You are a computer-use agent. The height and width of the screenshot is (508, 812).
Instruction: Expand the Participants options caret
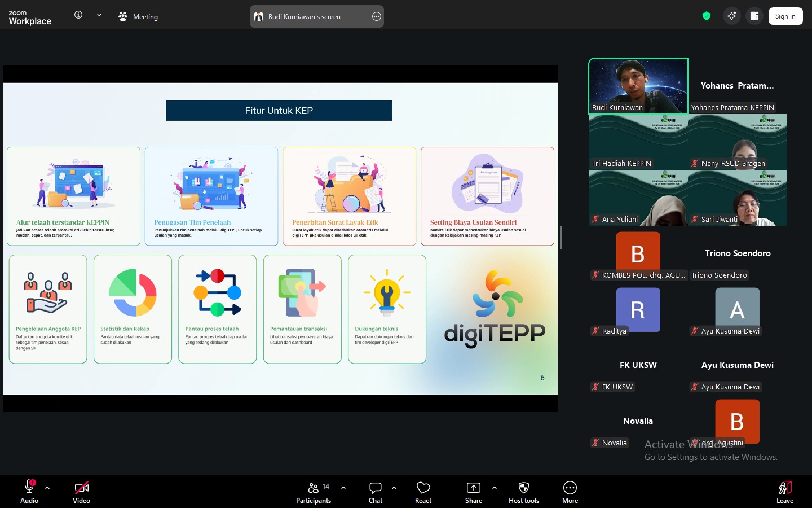coord(343,488)
